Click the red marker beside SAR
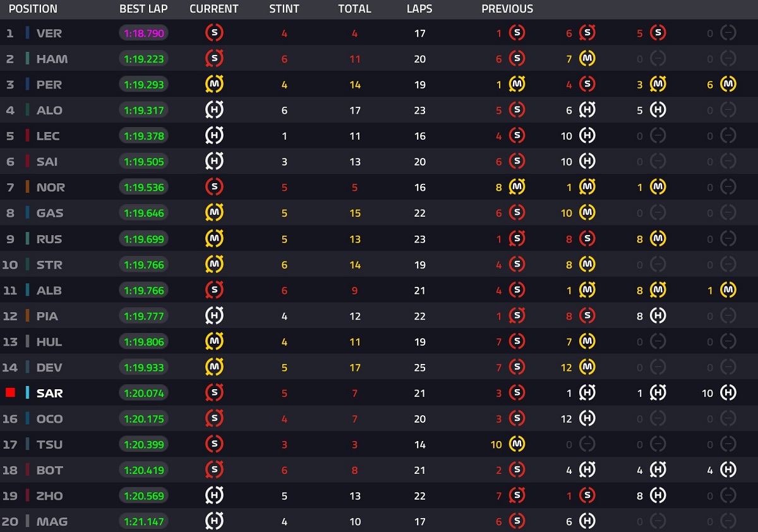The width and height of the screenshot is (758, 532). point(10,393)
